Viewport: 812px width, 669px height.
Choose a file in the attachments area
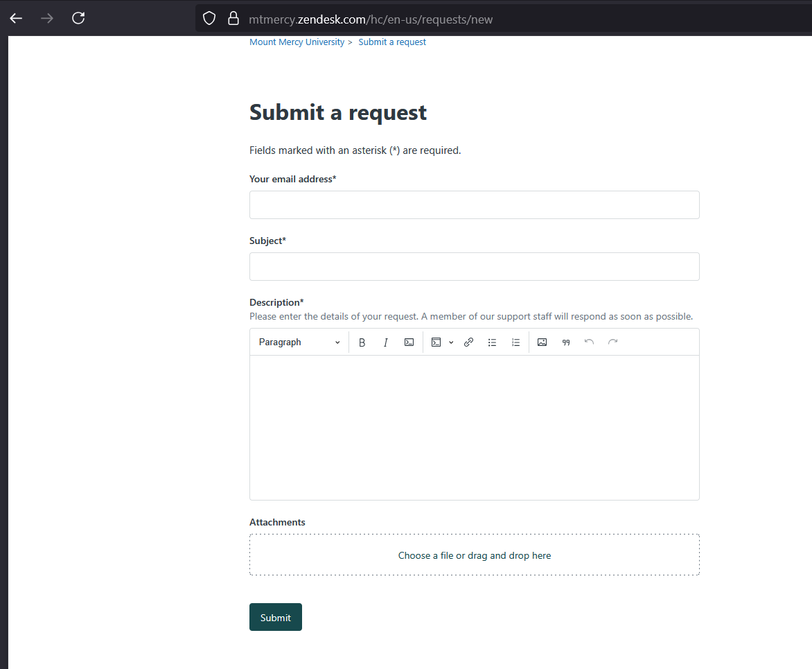tap(474, 555)
